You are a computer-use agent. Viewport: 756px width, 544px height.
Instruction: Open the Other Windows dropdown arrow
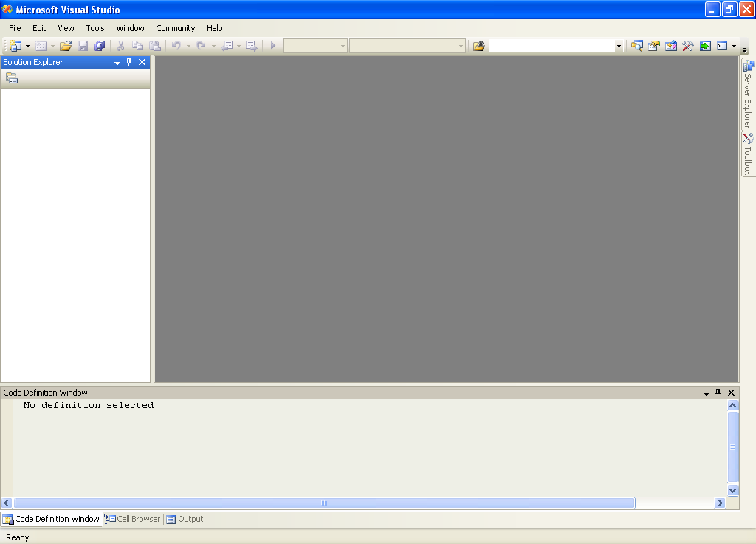735,47
